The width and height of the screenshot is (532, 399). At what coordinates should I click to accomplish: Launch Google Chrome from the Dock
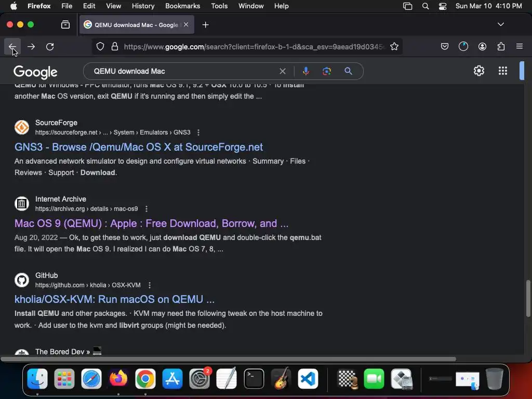(145, 378)
